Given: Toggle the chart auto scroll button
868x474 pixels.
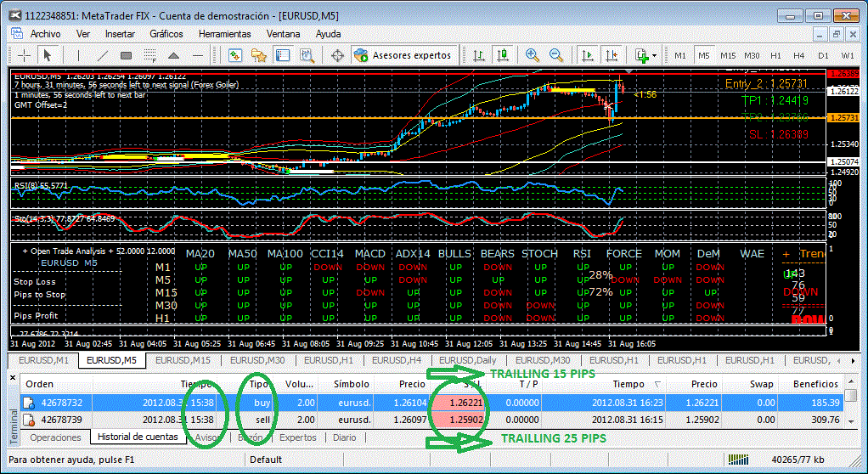Looking at the screenshot, I should [x=588, y=55].
